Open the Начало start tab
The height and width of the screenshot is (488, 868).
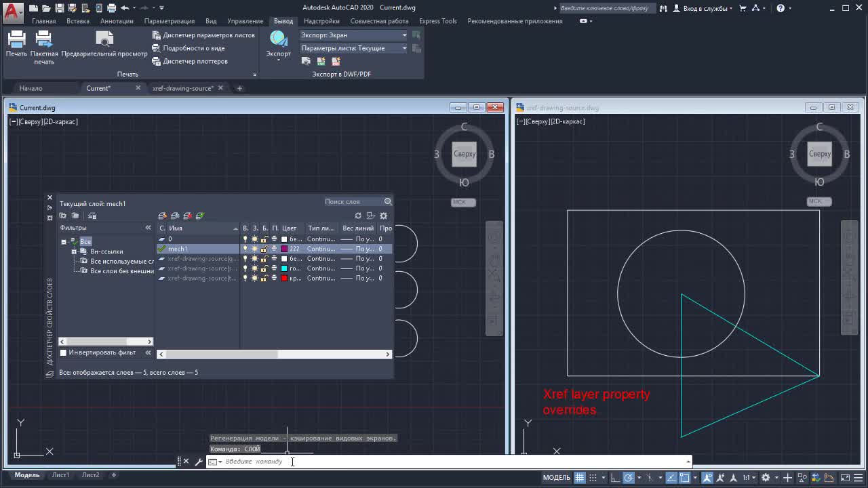point(31,88)
